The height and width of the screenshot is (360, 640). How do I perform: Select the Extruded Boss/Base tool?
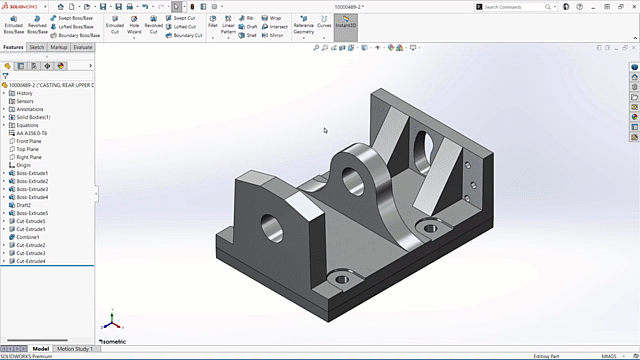click(13, 25)
